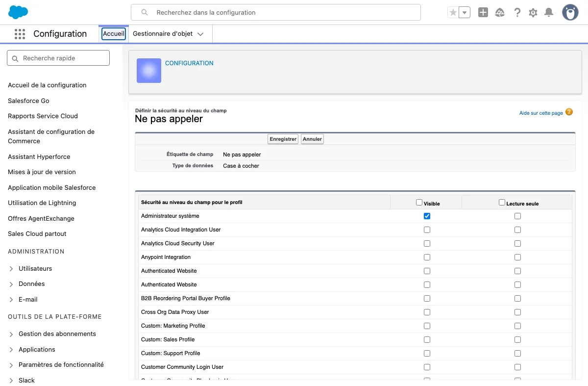Click the search icon in the global search bar

point(145,13)
